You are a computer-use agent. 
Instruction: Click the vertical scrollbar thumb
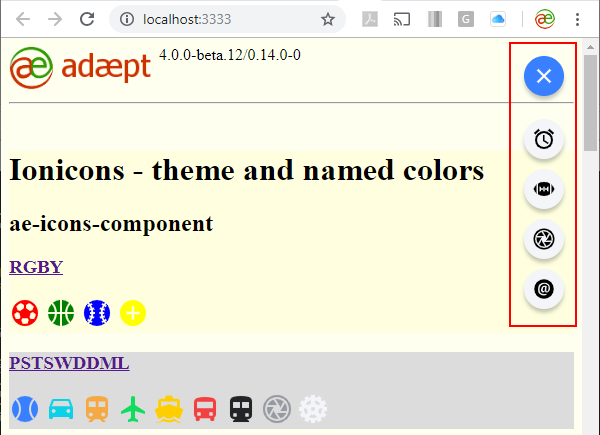tap(590, 103)
